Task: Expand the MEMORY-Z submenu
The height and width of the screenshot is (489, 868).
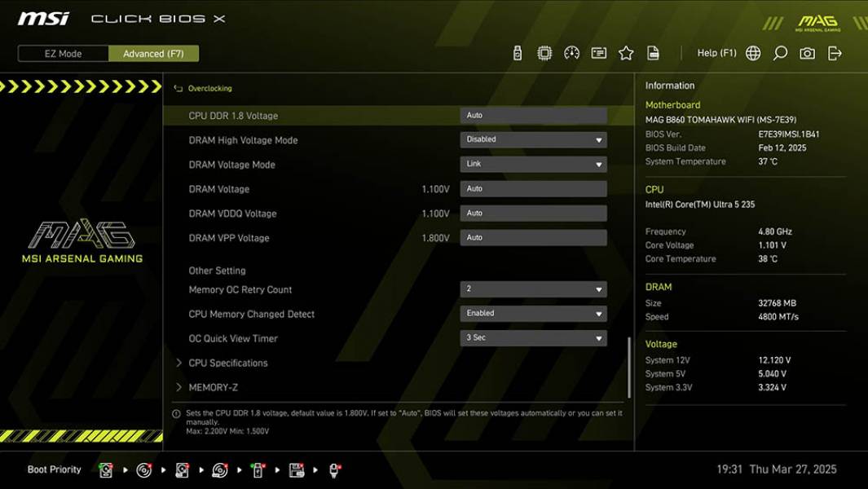Action: (x=213, y=387)
